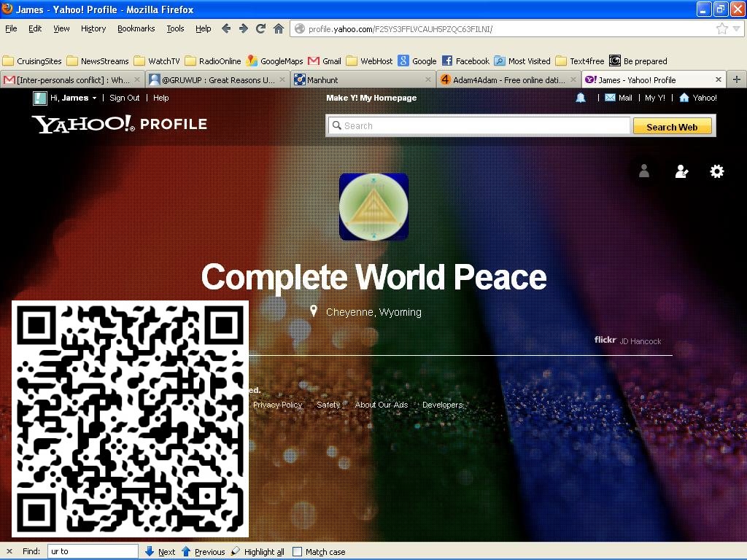Screen dimensions: 747x560
Task: Click the notifications bell icon
Action: pyautogui.click(x=581, y=98)
